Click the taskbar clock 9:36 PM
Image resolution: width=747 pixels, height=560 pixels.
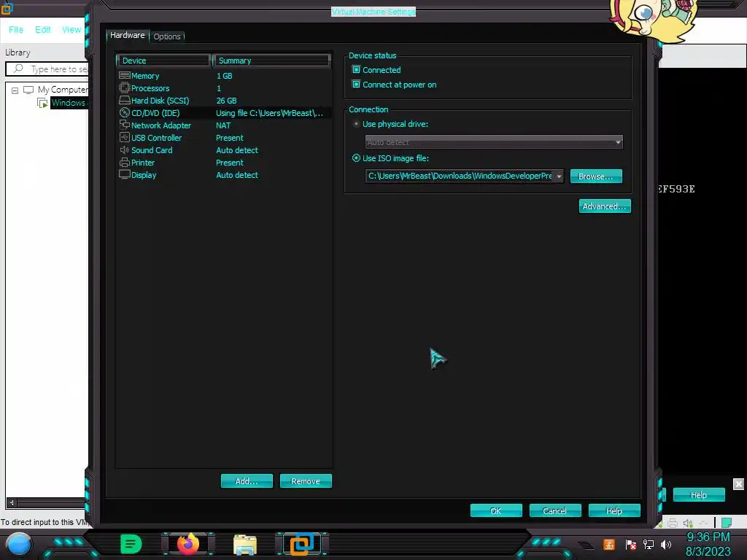tap(708, 537)
